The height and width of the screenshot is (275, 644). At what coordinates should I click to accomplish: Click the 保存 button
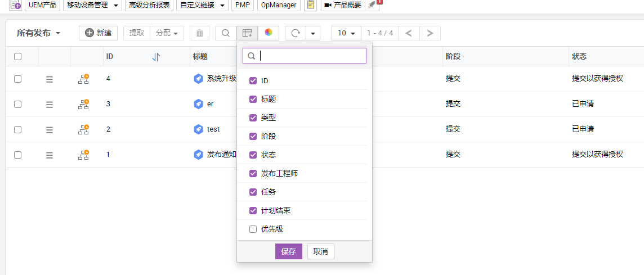point(288,251)
